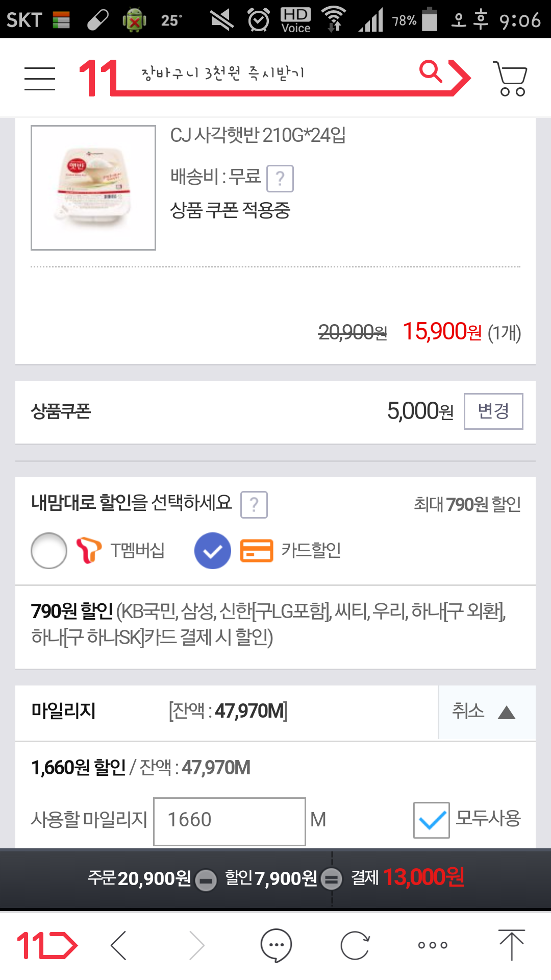The height and width of the screenshot is (980, 551).
Task: Select the T멤버십 radio option
Action: click(49, 551)
